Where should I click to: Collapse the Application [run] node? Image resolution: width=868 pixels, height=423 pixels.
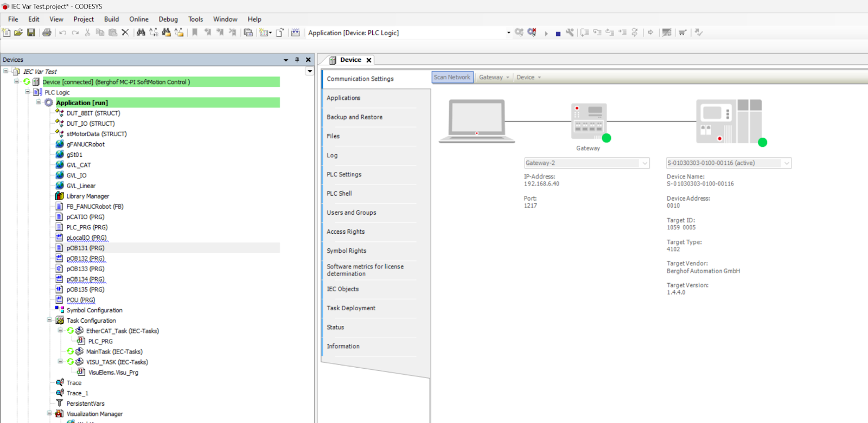(38, 102)
